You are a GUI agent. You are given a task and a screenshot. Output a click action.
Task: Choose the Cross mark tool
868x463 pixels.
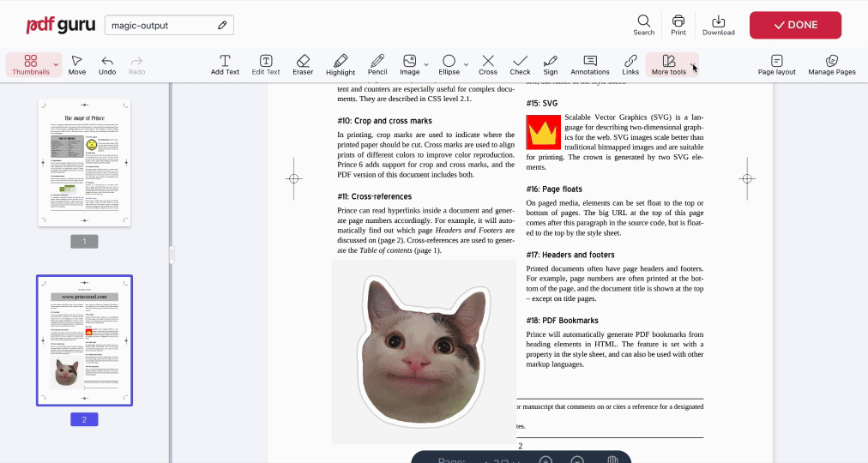[488, 64]
